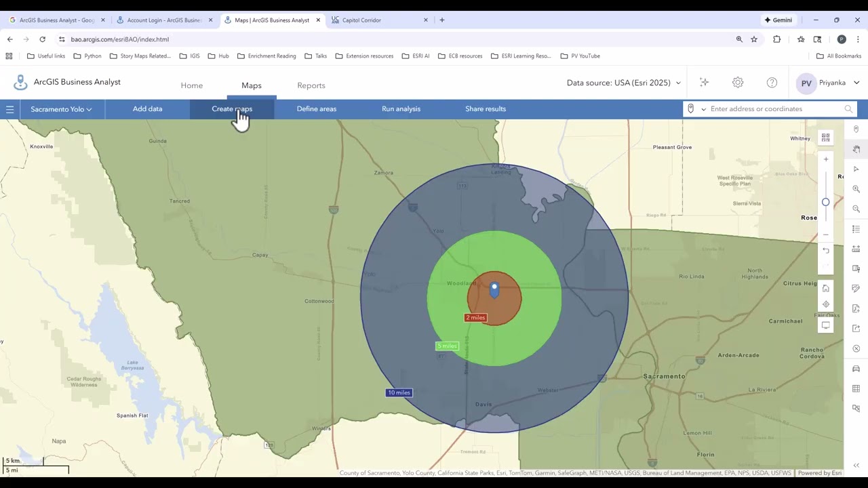This screenshot has height=488, width=868.
Task: Click the undo extent arrow
Action: [825, 251]
